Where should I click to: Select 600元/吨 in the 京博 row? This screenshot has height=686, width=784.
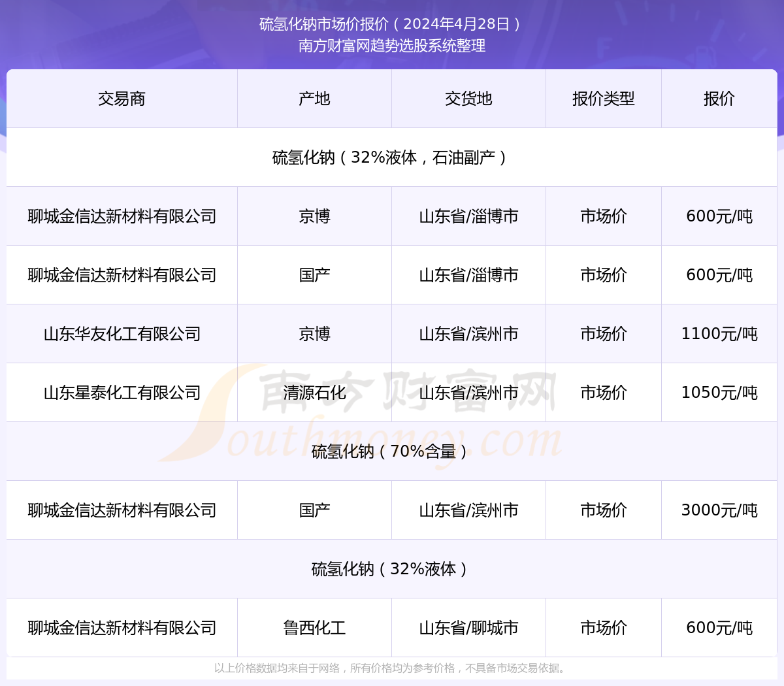click(719, 216)
